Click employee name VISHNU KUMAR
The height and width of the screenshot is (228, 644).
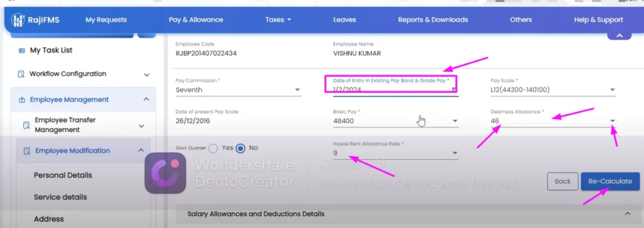click(x=357, y=53)
